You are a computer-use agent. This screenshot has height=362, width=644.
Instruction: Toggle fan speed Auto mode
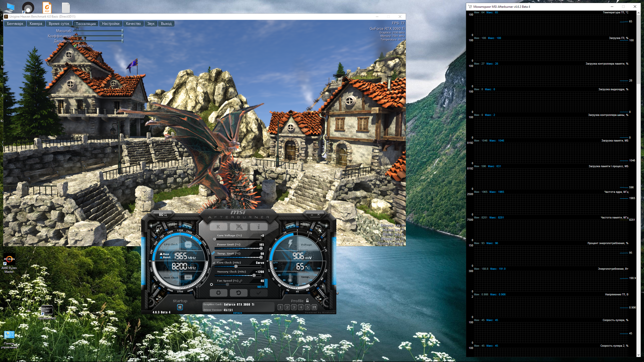click(x=263, y=287)
